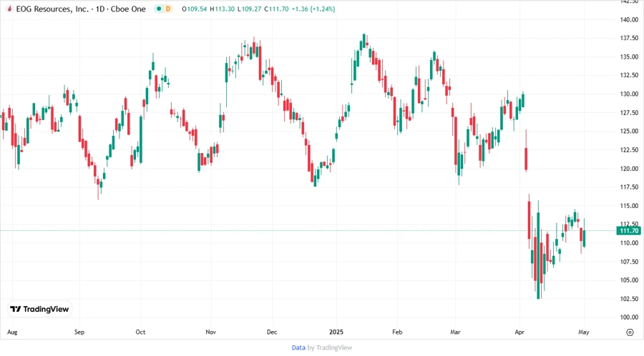Click the 122.50 price axis label

click(629, 150)
